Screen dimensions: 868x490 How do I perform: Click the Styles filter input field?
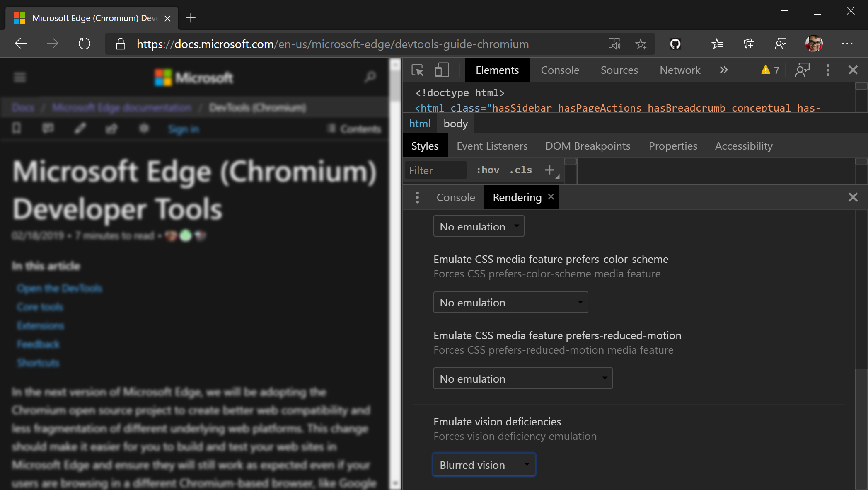click(436, 171)
